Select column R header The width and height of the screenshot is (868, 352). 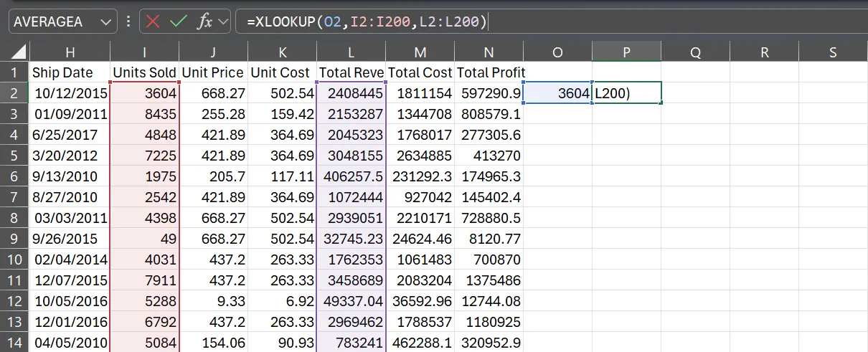(764, 52)
